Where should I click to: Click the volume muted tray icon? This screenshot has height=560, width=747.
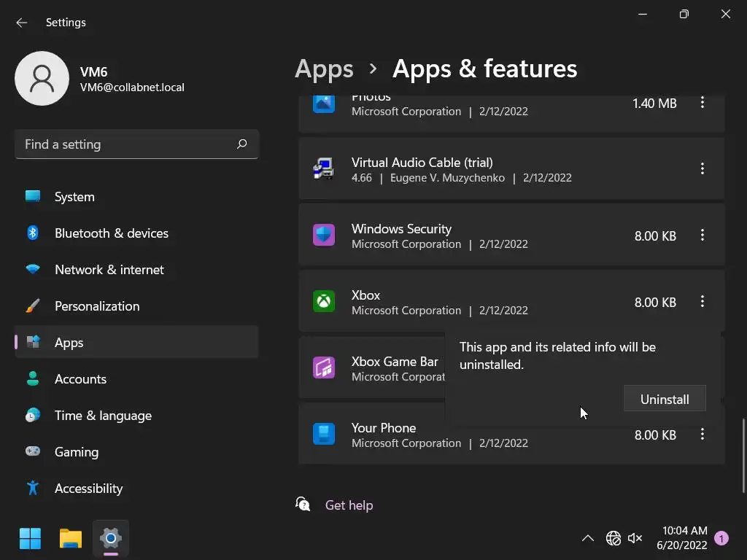coord(635,539)
